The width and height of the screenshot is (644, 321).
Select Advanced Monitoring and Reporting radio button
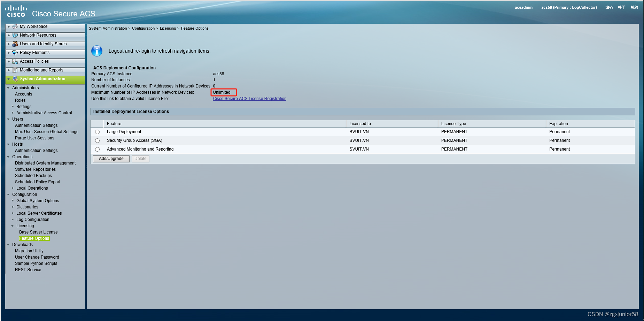pyautogui.click(x=98, y=149)
